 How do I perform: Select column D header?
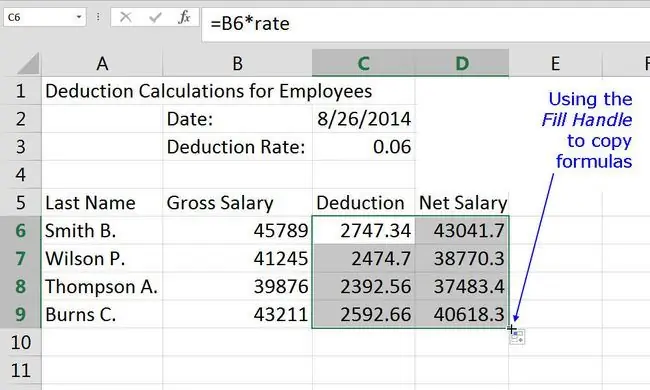pos(462,63)
